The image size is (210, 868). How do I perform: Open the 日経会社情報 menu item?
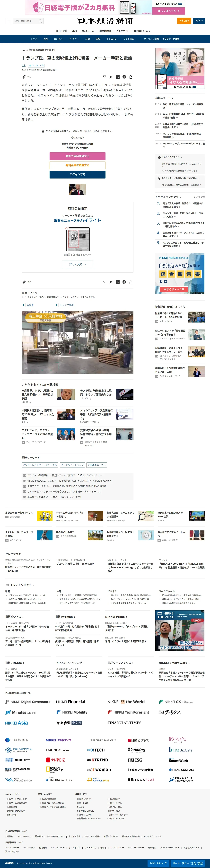[x=105, y=31]
